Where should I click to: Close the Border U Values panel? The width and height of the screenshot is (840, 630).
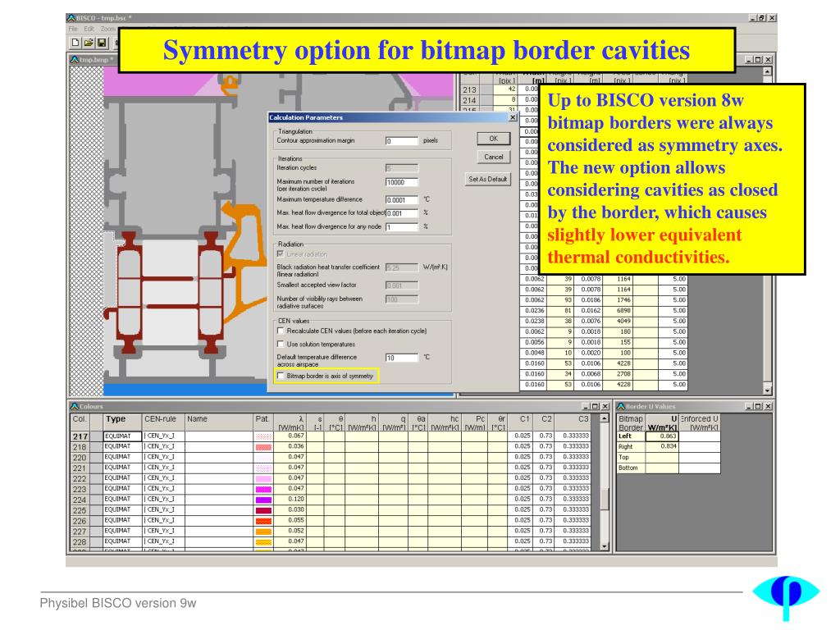pyautogui.click(x=768, y=407)
